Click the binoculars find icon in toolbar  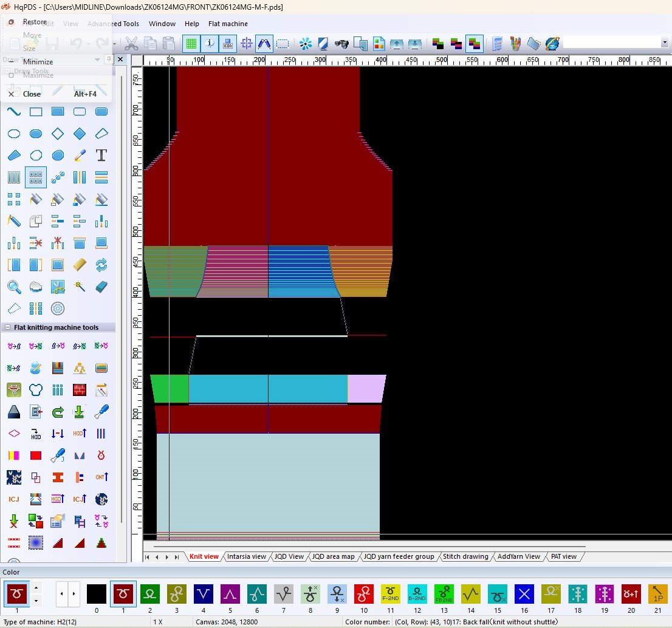pyautogui.click(x=342, y=44)
